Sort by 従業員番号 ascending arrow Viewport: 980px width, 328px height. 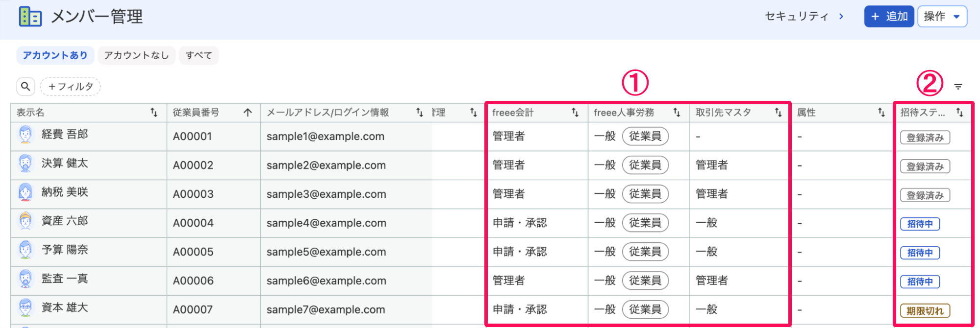click(248, 113)
